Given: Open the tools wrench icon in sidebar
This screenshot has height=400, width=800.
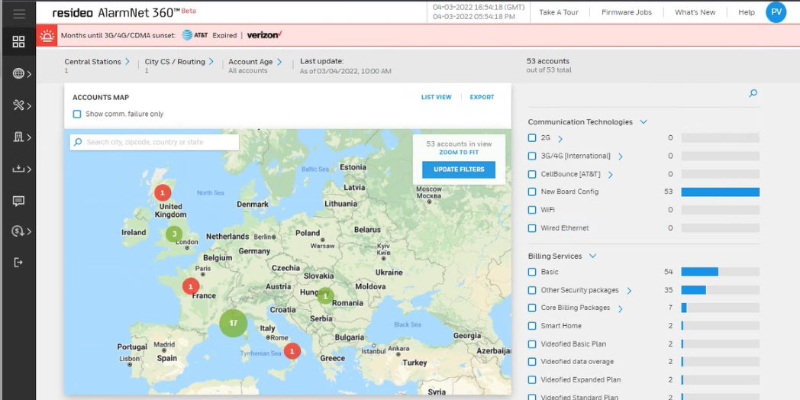Looking at the screenshot, I should click(x=18, y=105).
